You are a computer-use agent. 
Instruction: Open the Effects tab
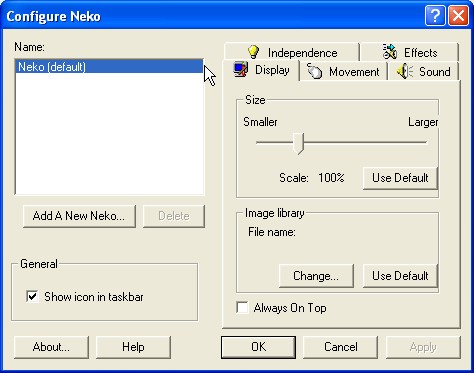pyautogui.click(x=409, y=52)
